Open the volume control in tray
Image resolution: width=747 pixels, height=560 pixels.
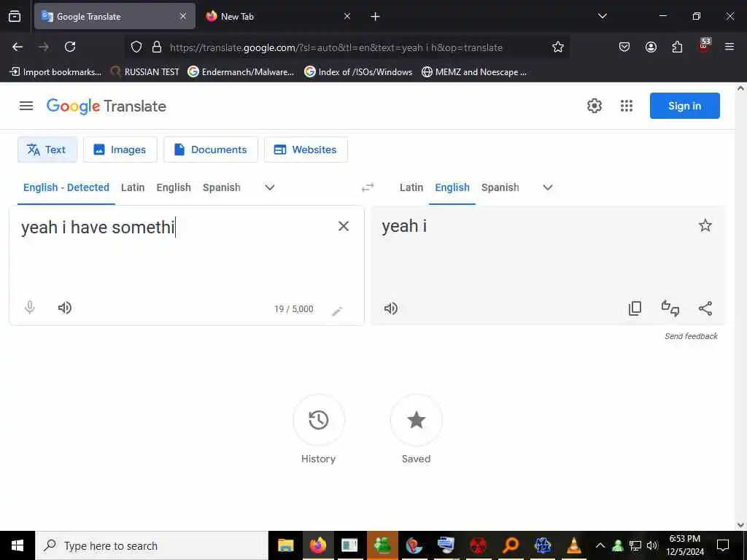651,545
